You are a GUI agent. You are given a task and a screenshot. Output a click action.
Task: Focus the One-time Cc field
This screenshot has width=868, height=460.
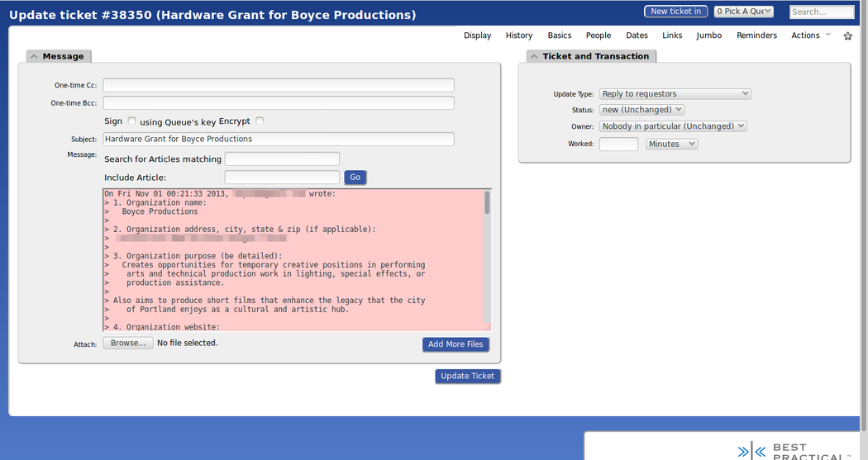tap(279, 85)
